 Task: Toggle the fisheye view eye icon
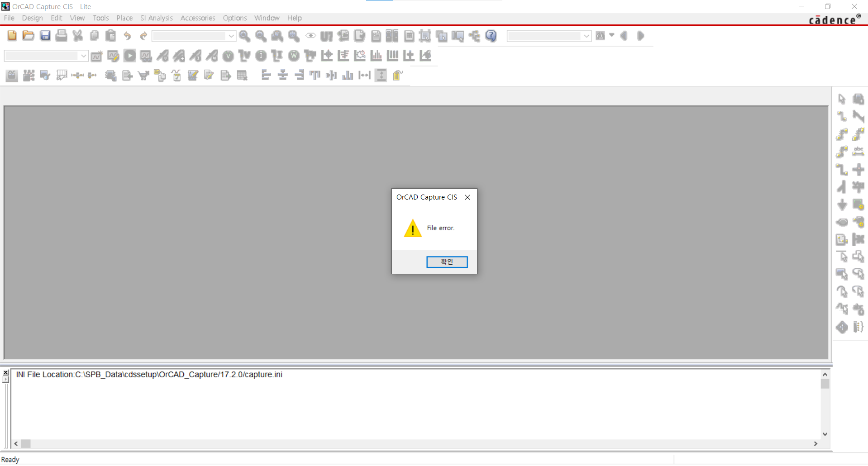pos(310,36)
